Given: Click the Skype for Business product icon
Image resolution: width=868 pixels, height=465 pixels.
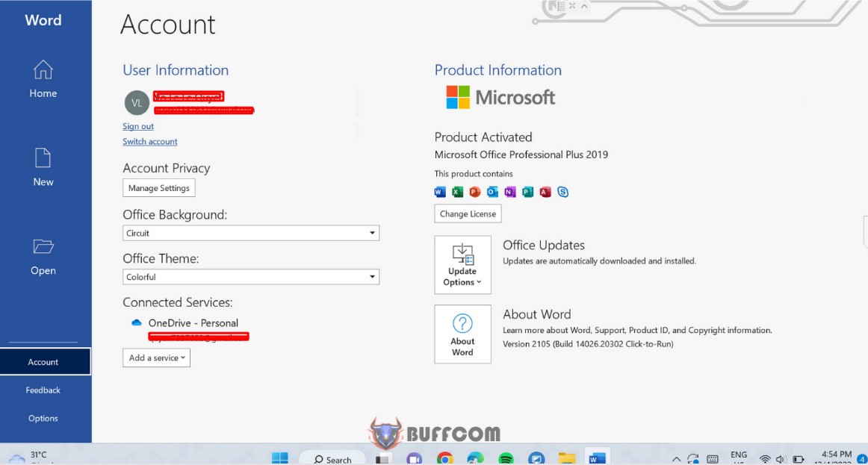Looking at the screenshot, I should click(x=563, y=192).
